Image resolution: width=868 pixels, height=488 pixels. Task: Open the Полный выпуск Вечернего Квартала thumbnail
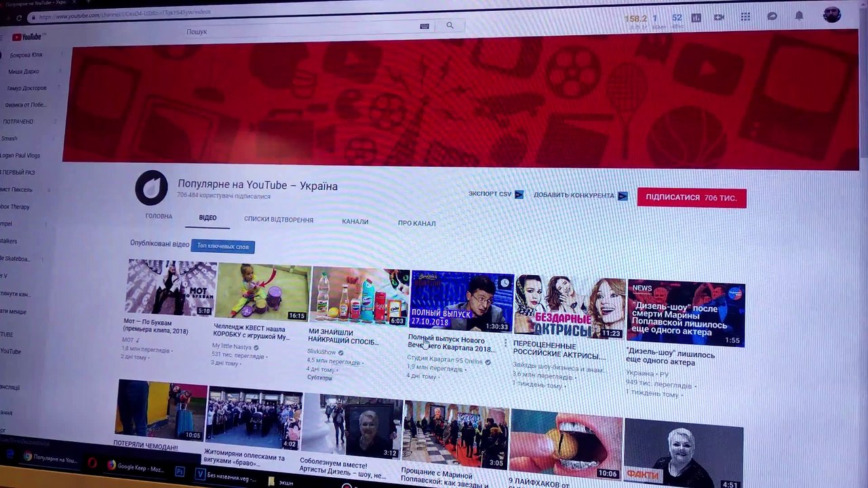coord(461,302)
